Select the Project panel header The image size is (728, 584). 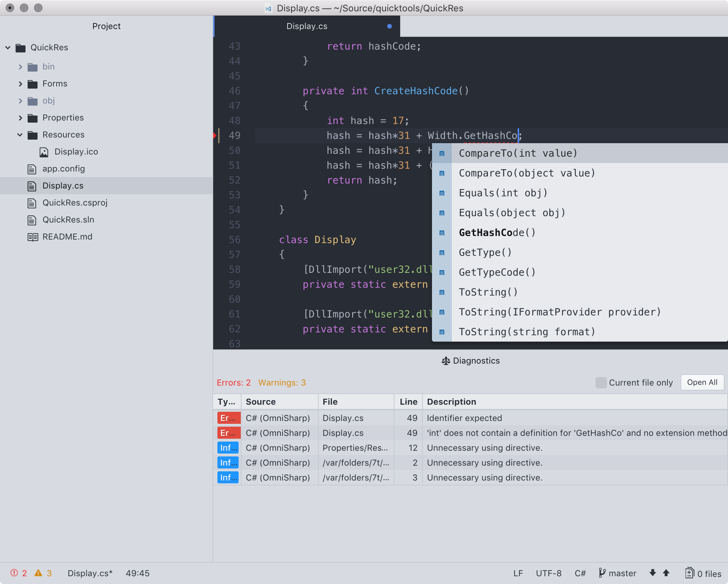tap(106, 26)
